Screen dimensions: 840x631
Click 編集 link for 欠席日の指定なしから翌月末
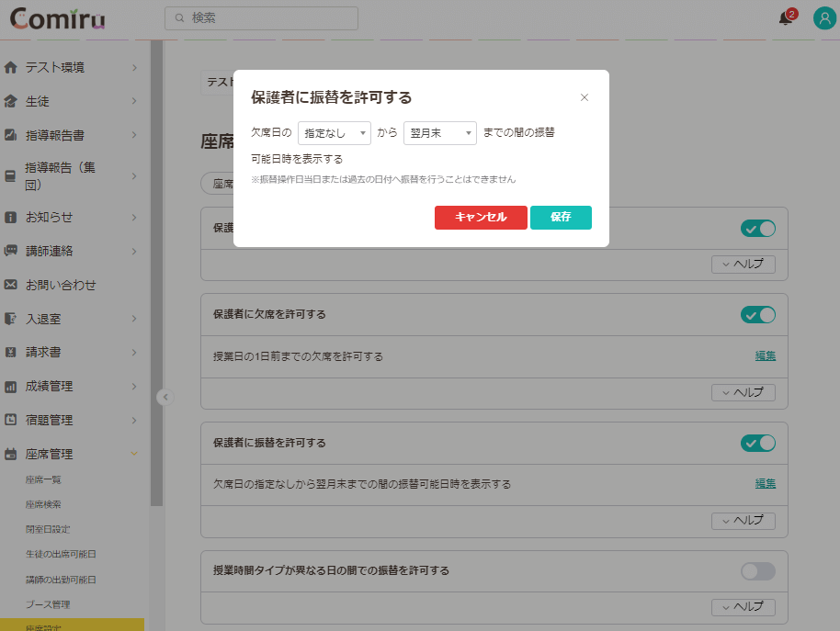(765, 484)
